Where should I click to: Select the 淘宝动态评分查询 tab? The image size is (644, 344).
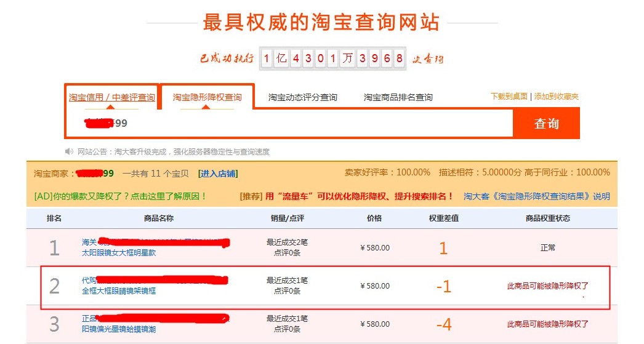(303, 97)
